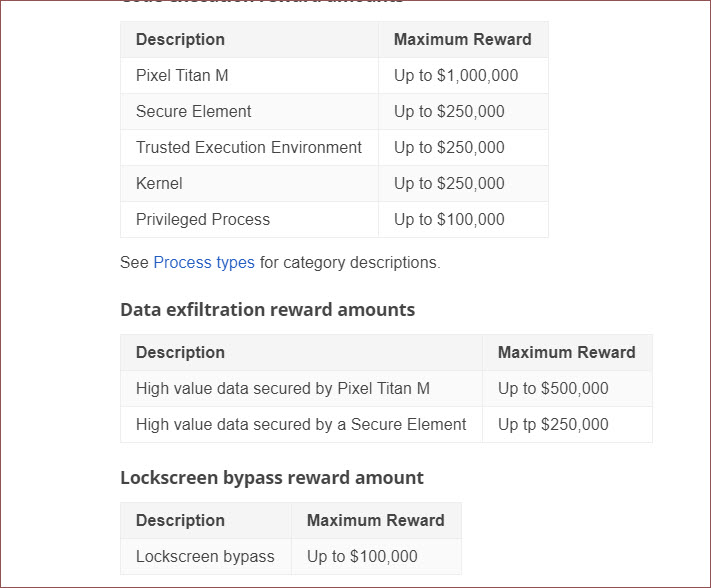Click the Lockscreen bypass reward amount heading
Screen dimensions: 711x588
[x=271, y=478]
